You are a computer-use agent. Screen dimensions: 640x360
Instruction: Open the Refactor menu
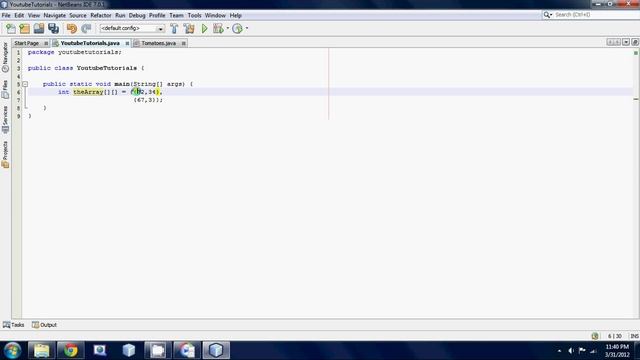coord(101,16)
